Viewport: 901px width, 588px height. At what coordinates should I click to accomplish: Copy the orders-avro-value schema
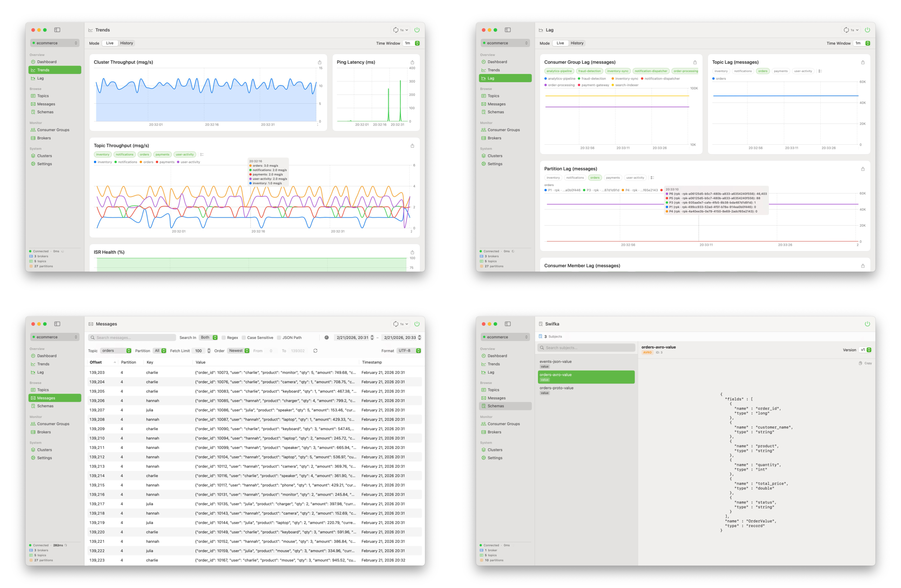coord(865,363)
